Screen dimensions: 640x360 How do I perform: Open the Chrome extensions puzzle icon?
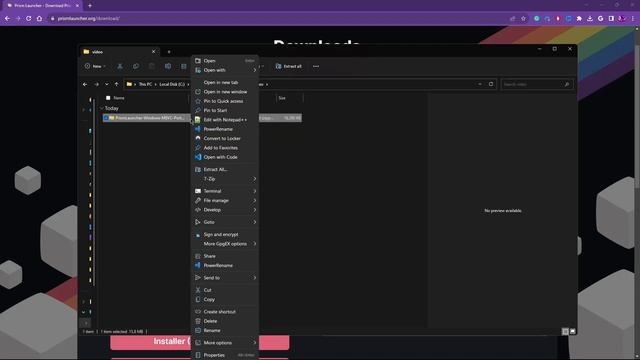pos(579,18)
